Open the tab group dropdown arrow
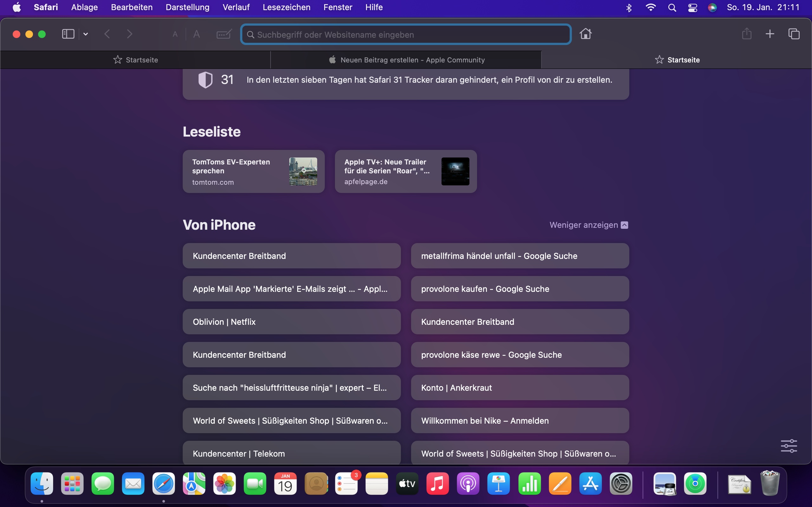Screen dimensions: 812x507 click(x=86, y=34)
